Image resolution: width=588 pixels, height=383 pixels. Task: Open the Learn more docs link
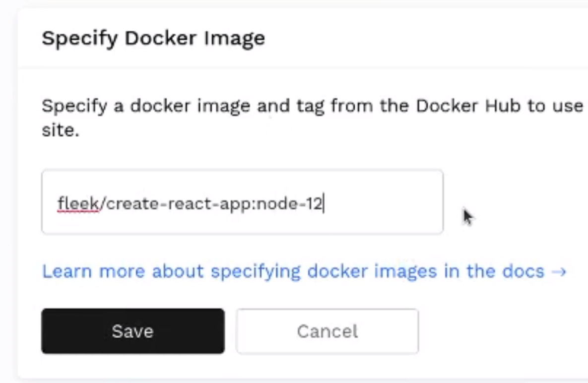pyautogui.click(x=293, y=271)
